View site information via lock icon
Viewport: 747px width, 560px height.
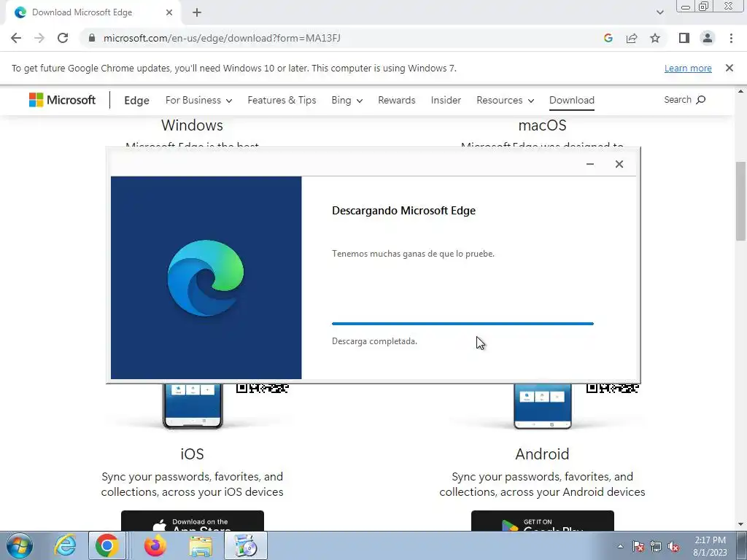(91, 38)
